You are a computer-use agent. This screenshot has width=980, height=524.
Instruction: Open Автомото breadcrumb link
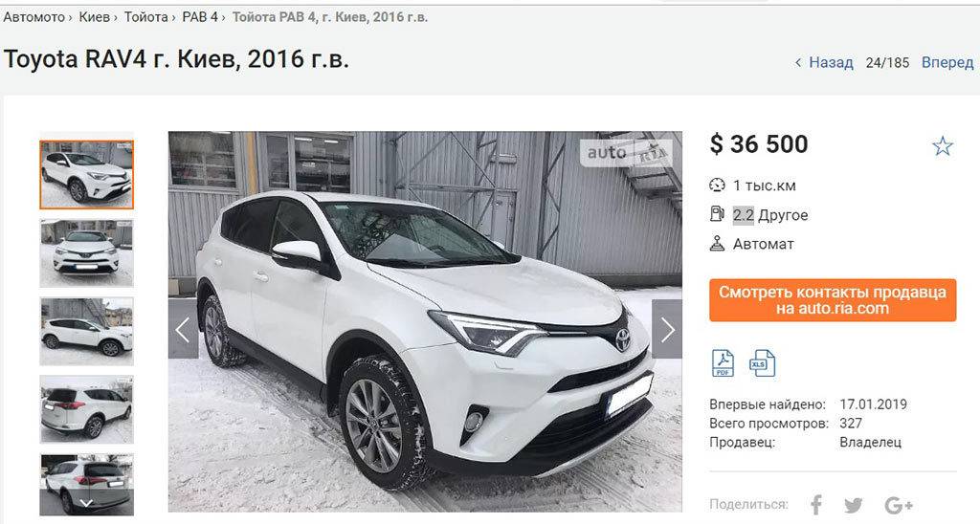point(33,17)
